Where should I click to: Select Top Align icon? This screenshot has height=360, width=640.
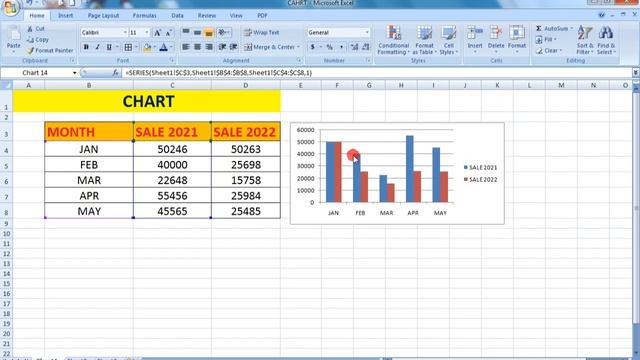(186, 32)
